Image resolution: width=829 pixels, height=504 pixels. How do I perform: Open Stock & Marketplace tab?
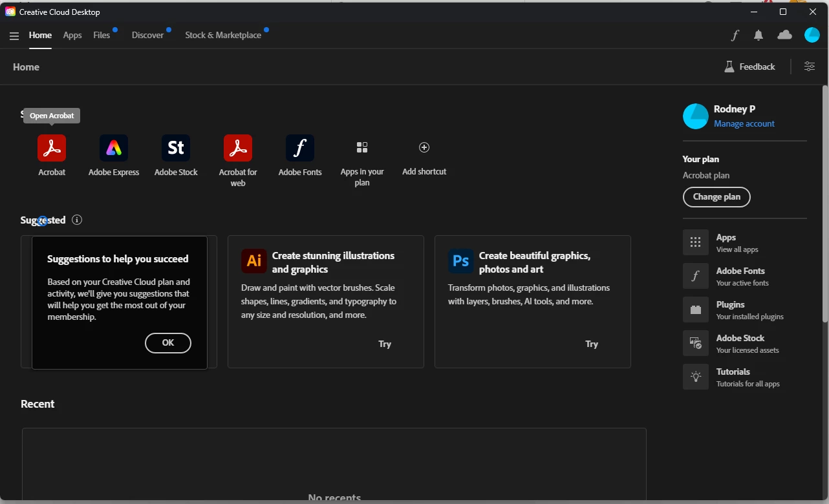[x=223, y=35]
